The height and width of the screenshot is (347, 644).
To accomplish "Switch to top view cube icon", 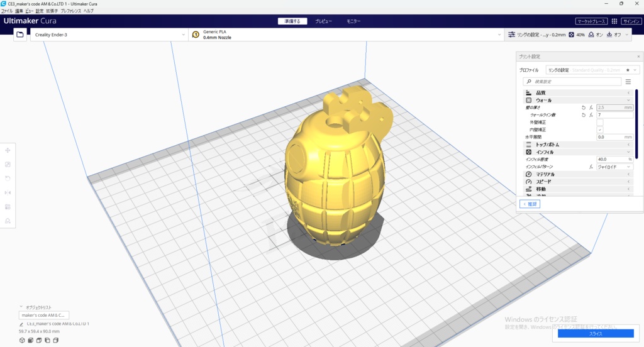I will [39, 340].
